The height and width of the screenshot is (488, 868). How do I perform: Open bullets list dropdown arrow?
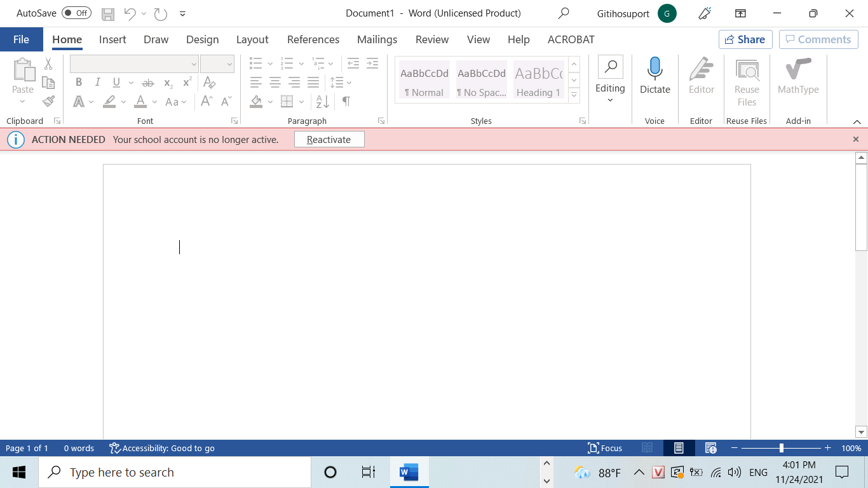click(x=270, y=64)
